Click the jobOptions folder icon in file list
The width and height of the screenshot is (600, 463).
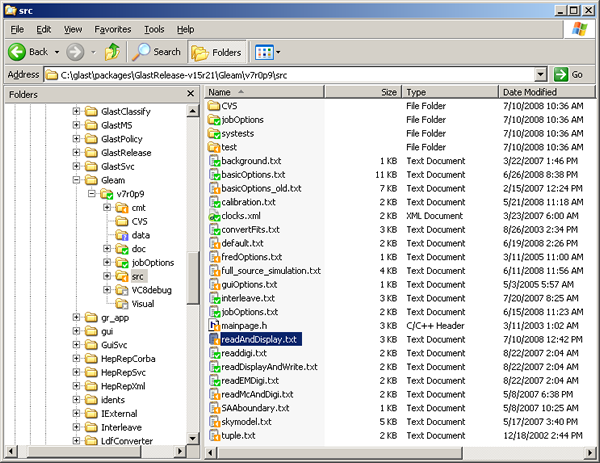coord(214,119)
